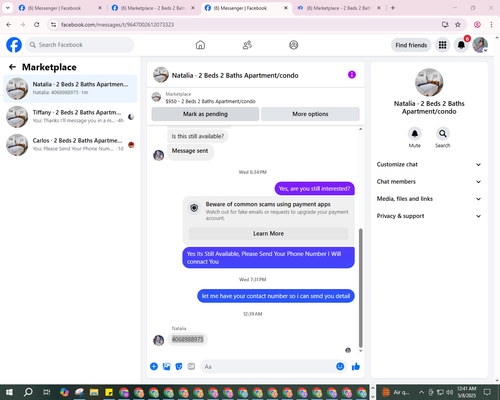This screenshot has height=400, width=500.
Task: Click the chat scroll-down arrow
Action: [360, 351]
